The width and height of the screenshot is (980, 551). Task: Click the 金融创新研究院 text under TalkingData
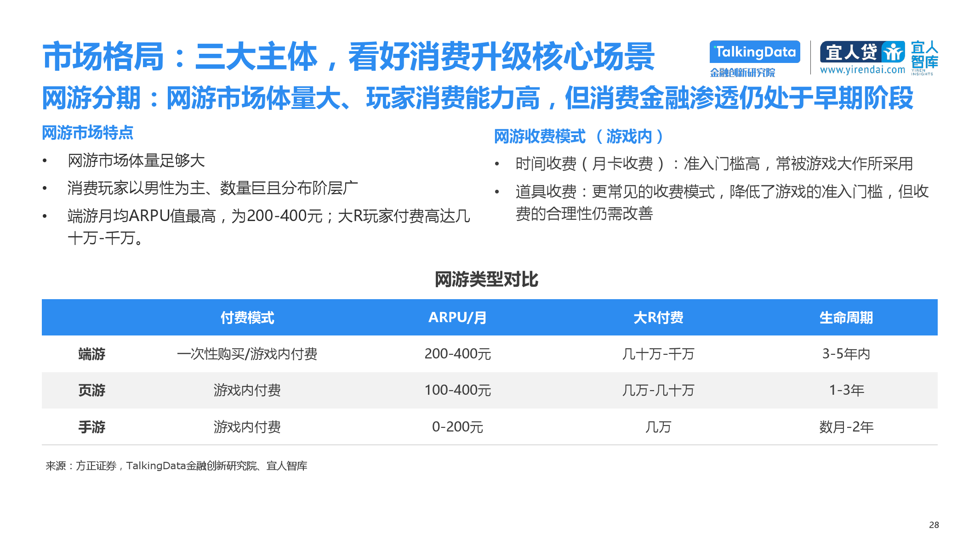pyautogui.click(x=742, y=73)
